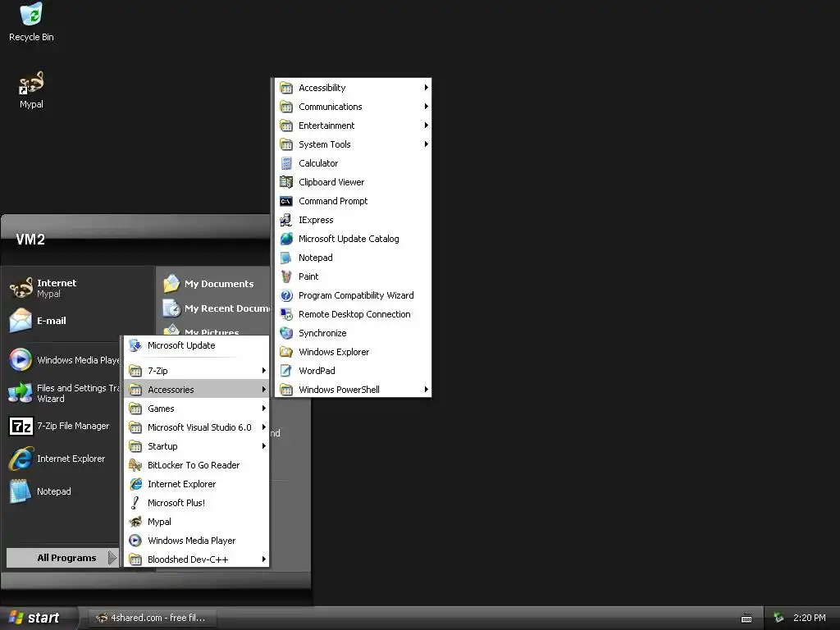This screenshot has width=840, height=630.
Task: Expand the Bloodshed Dev-C++ folder
Action: click(196, 559)
